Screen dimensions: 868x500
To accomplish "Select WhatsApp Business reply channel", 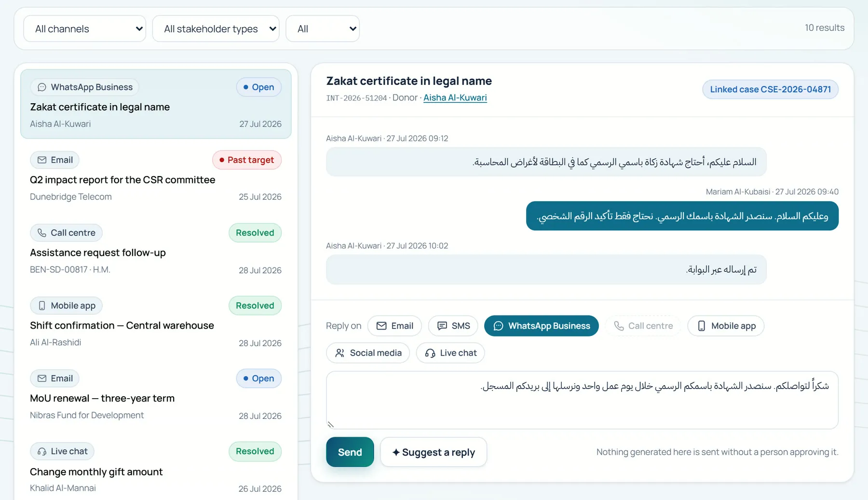I will tap(542, 326).
